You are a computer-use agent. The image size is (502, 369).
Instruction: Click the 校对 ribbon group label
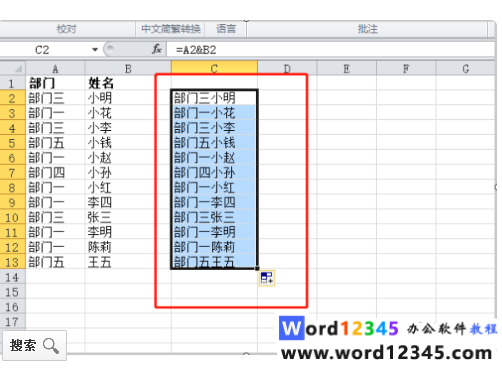[x=67, y=29]
